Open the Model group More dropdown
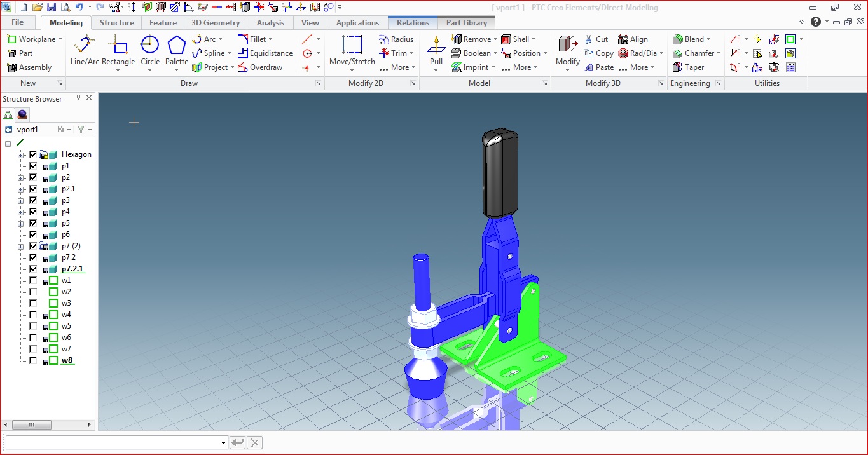 pos(519,67)
